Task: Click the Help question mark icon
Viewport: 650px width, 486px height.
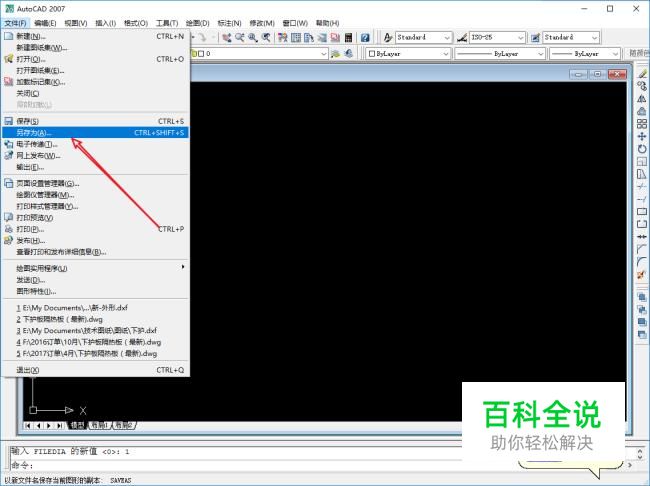Action: tap(365, 38)
